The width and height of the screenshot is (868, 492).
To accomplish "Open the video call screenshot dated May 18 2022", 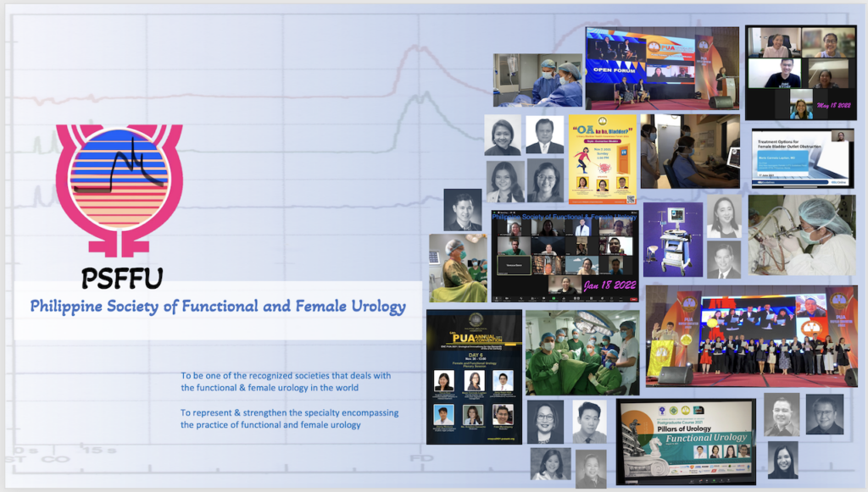I will (800, 73).
